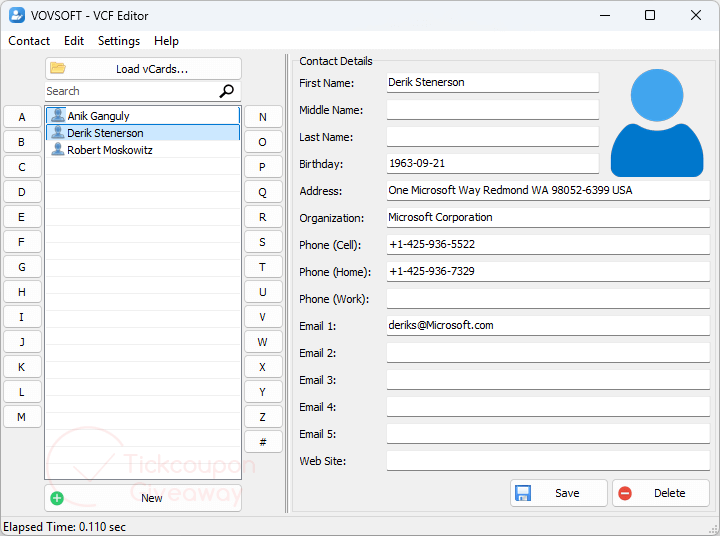Filter contacts by letter Q
The height and width of the screenshot is (536, 720).
tap(263, 192)
